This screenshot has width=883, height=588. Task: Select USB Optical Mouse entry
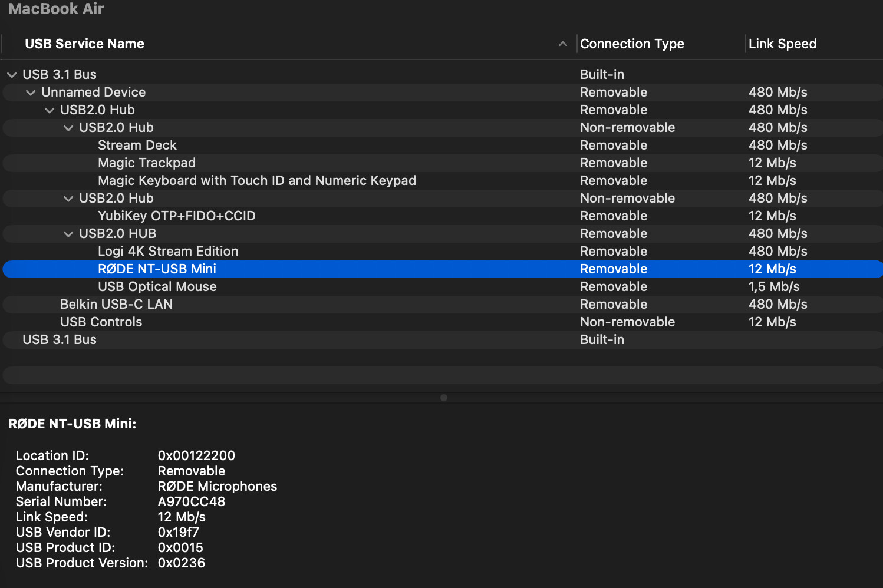(x=157, y=287)
